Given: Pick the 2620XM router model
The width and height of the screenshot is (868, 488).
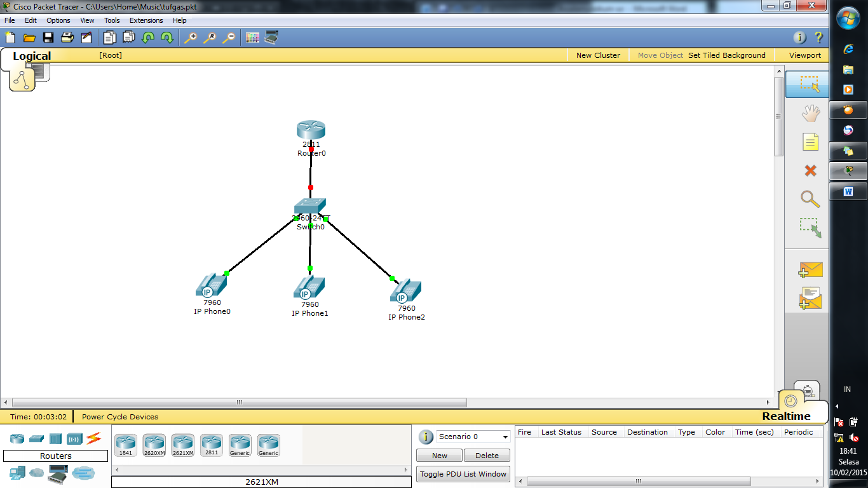Looking at the screenshot, I should pyautogui.click(x=154, y=445).
